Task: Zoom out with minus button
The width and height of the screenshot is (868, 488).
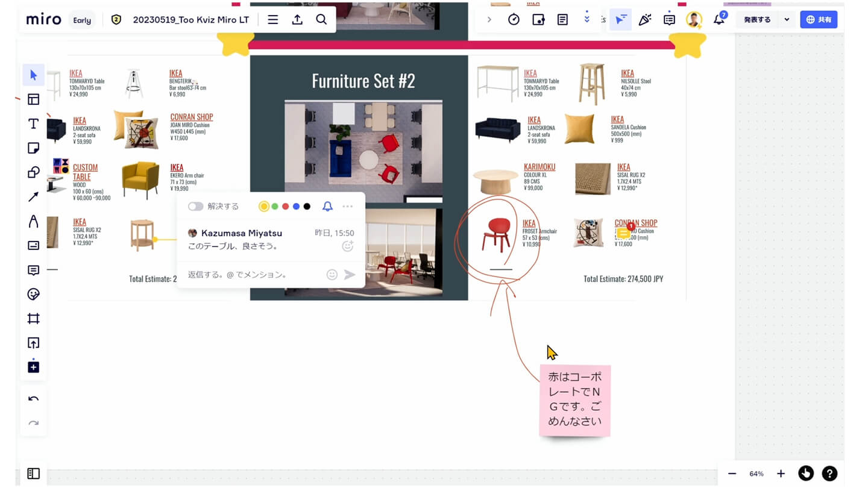Action: point(732,474)
